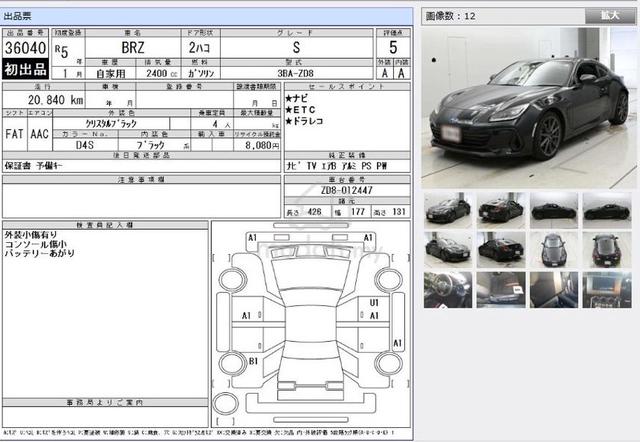Click the 画像数：12 image count label
The width and height of the screenshot is (640, 442).
click(x=451, y=16)
